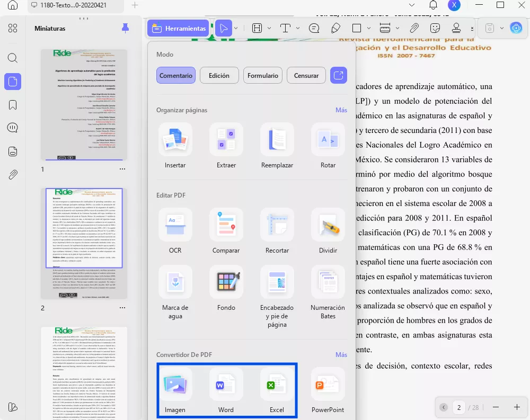Viewport: 530px width, 420px height.
Task: Open the bookmarks sidebar panel
Action: tap(13, 105)
